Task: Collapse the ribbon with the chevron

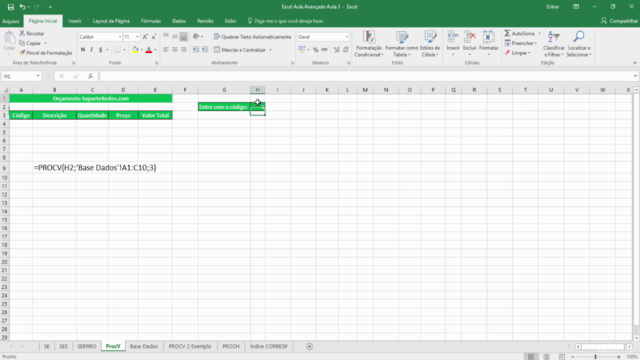Action: [x=635, y=63]
